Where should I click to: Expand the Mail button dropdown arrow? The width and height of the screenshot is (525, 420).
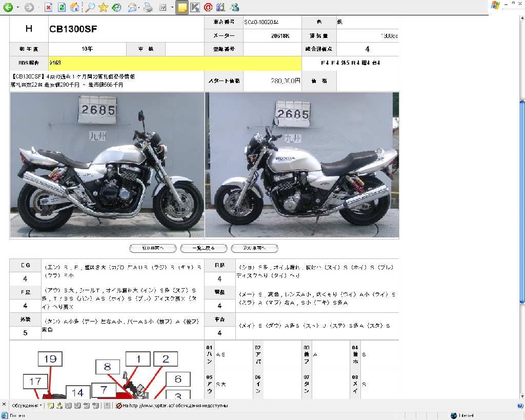(x=138, y=7)
